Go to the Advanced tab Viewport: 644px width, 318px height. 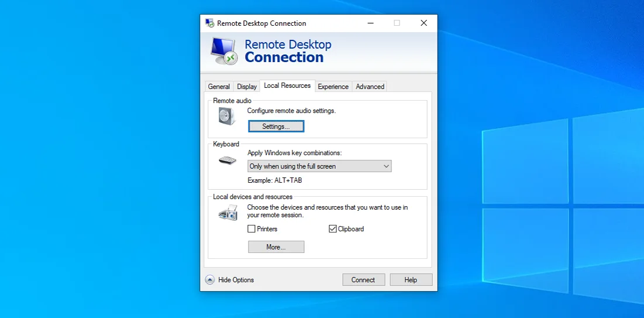coord(370,87)
